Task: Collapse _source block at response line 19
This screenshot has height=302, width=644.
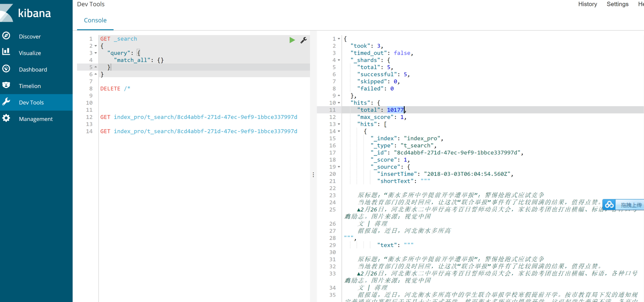Action: point(339,167)
